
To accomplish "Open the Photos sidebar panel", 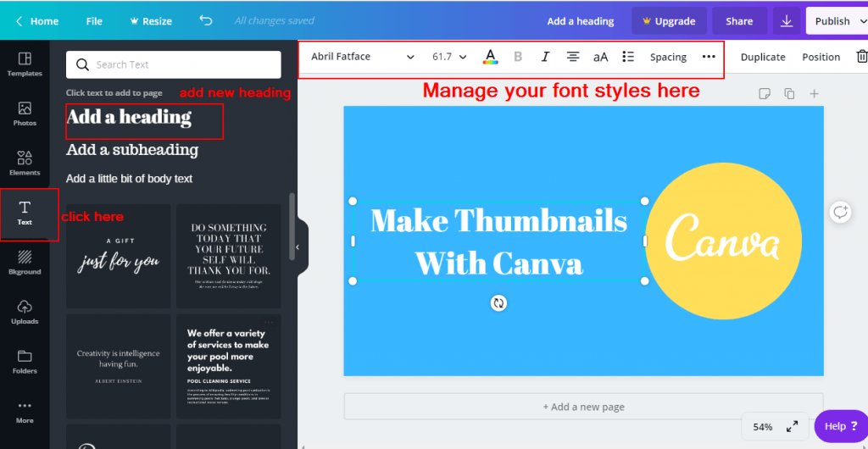I will click(x=25, y=114).
